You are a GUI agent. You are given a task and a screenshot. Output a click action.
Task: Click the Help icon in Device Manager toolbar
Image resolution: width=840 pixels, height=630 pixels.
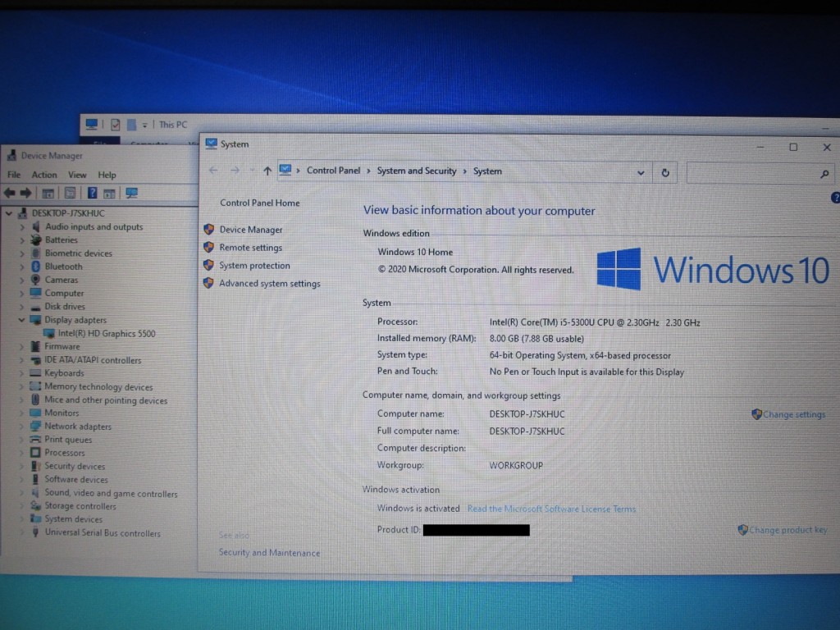coord(92,193)
